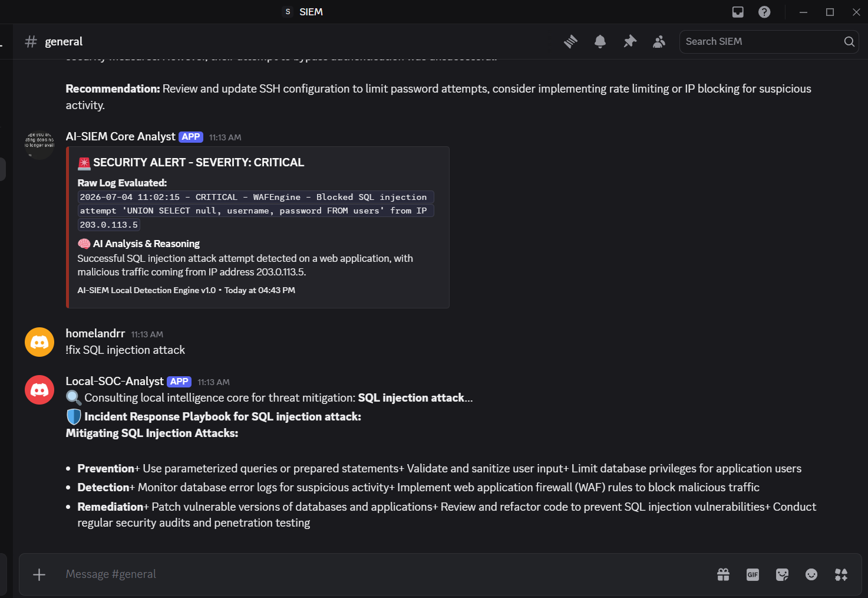Viewport: 868px width, 598px height.
Task: Click the SECURITY ALERT - SEVERITY: CRITICAL title
Action: (191, 162)
